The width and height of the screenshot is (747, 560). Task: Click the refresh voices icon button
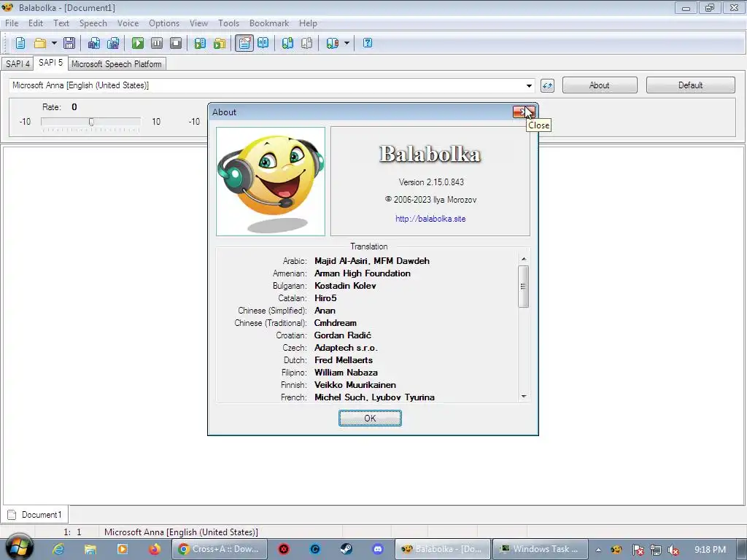pyautogui.click(x=547, y=86)
